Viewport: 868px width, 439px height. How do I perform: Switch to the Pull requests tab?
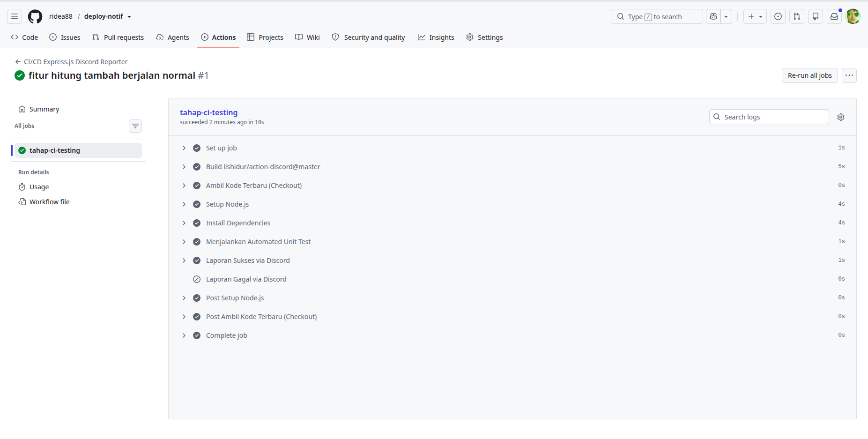point(118,37)
